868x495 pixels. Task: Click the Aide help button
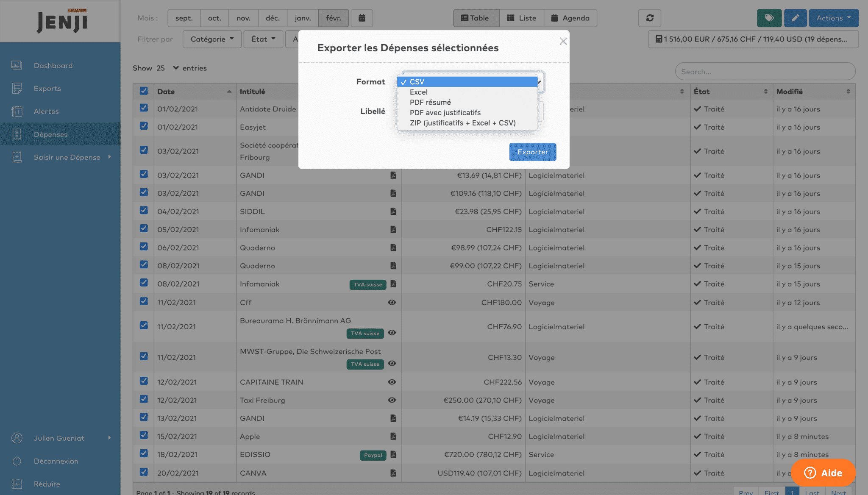(x=823, y=473)
